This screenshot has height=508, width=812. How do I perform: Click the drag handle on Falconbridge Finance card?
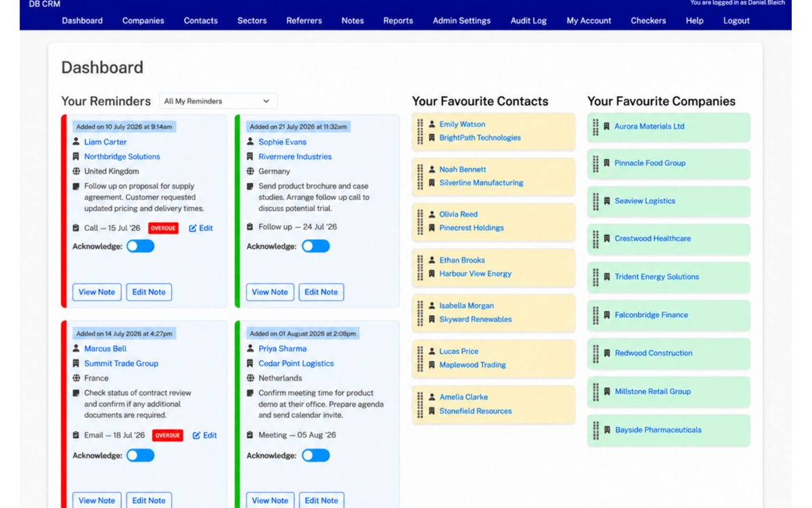(x=595, y=315)
